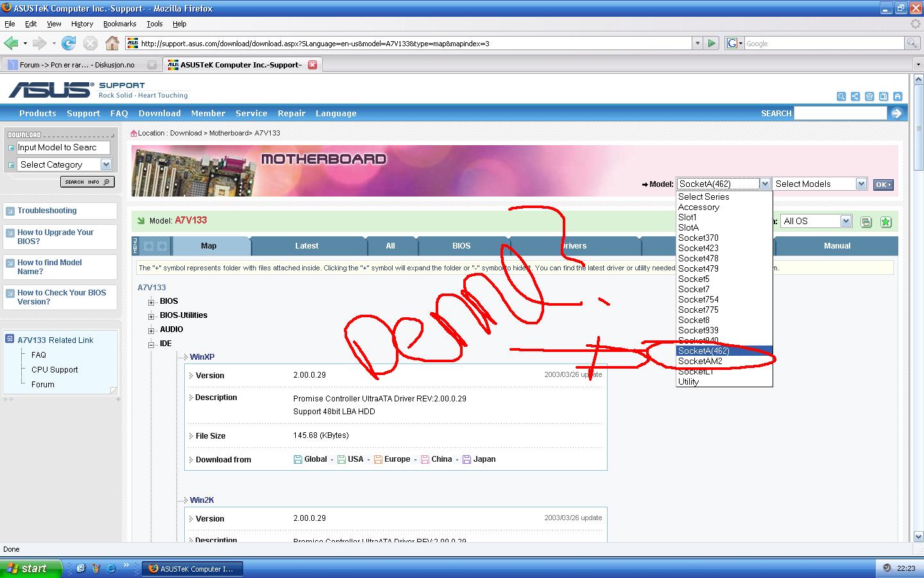Click the Win2K heading under IDE
The image size is (924, 578).
tap(201, 500)
